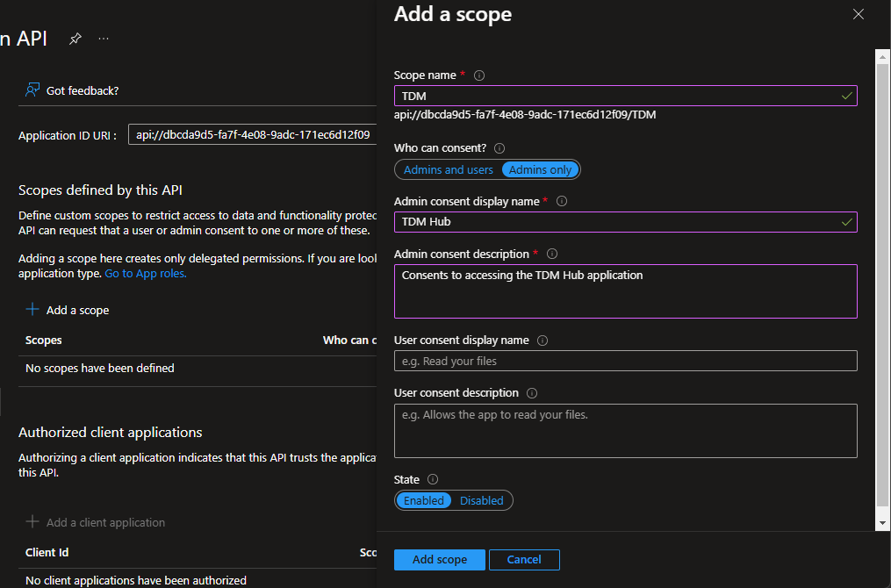The image size is (891, 588).
Task: Click the Got feedback person icon
Action: (x=32, y=90)
